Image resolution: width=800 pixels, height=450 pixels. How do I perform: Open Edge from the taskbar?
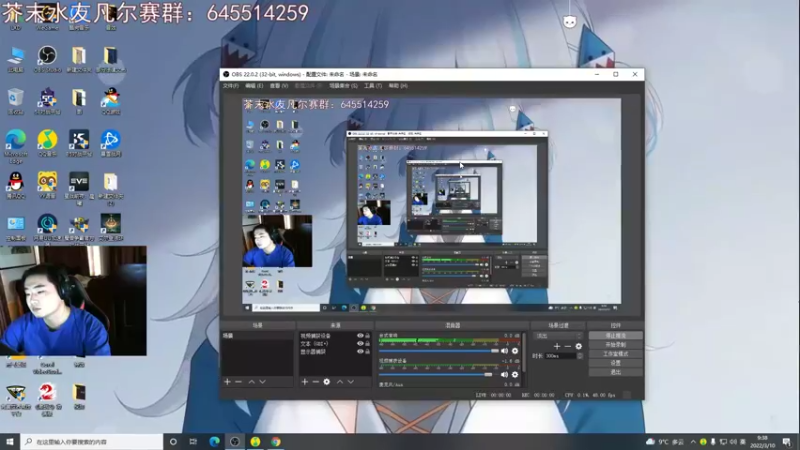pyautogui.click(x=214, y=442)
